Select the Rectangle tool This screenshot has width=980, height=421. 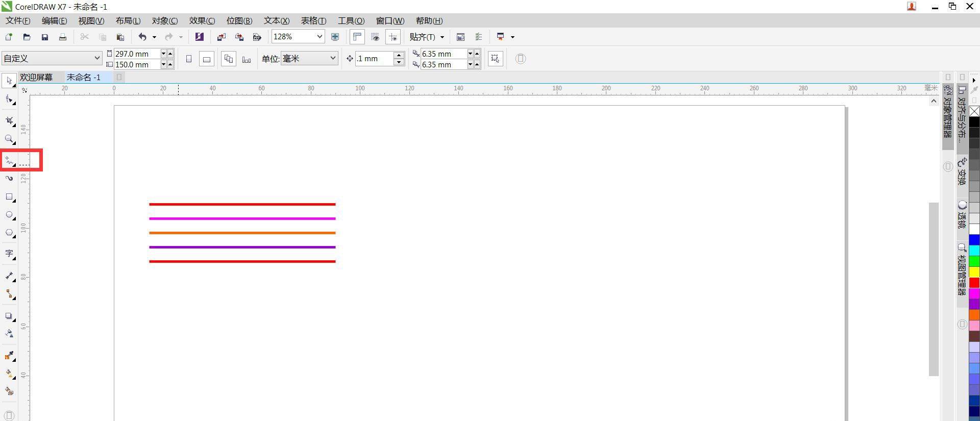point(9,197)
